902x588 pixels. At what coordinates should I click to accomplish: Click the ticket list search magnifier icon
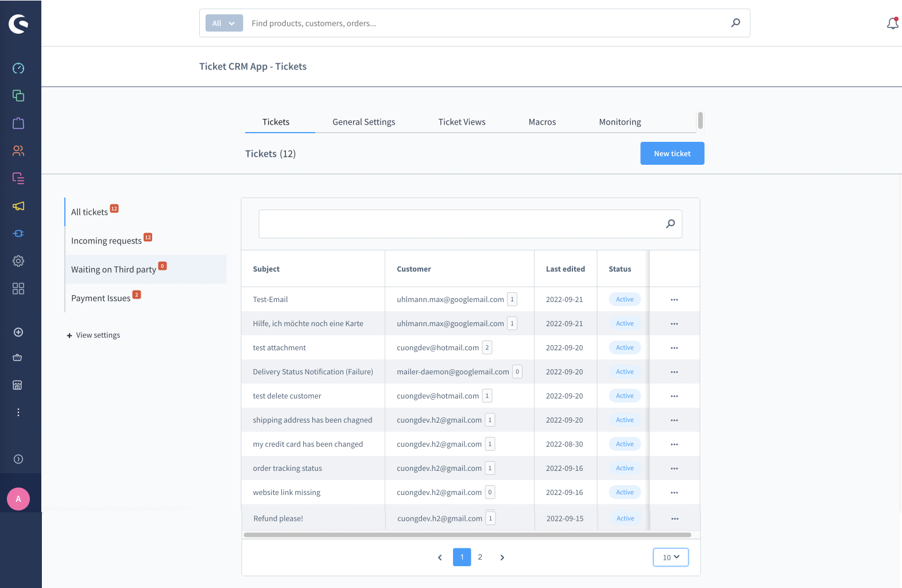(x=670, y=224)
